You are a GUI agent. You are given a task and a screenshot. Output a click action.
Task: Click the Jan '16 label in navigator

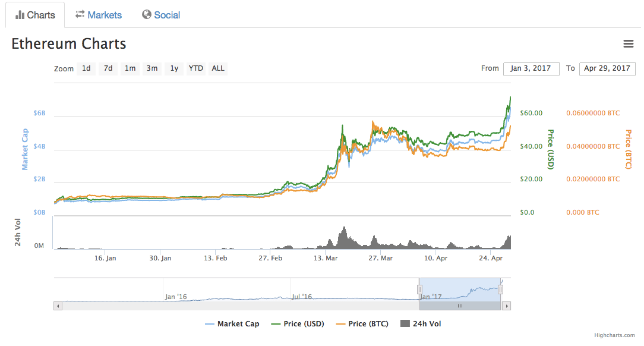click(x=176, y=297)
